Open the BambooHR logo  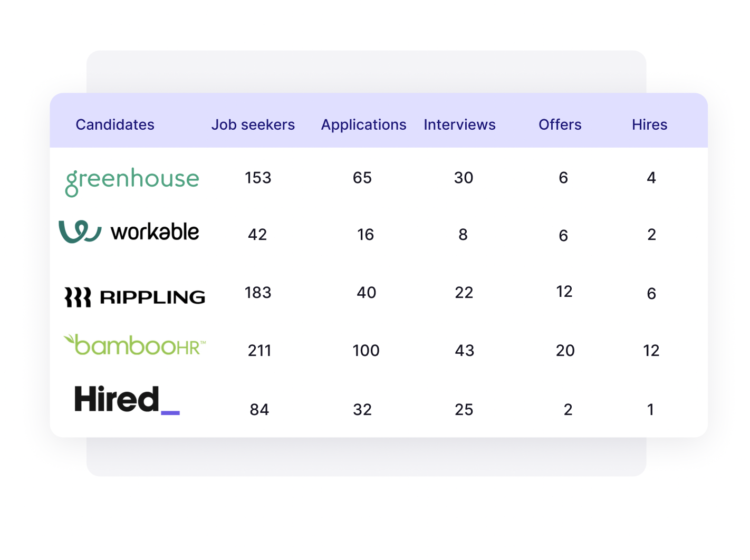135,345
